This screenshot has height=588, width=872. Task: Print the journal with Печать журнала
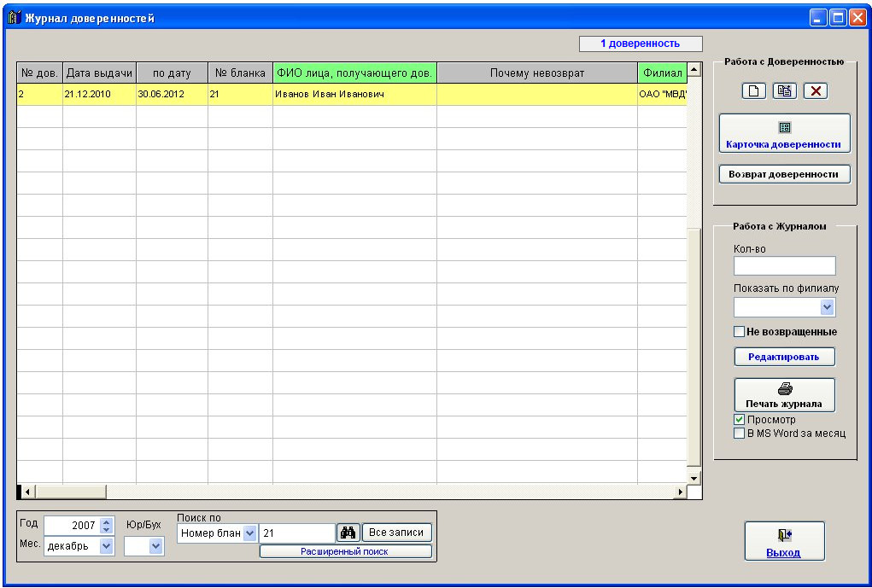[784, 395]
